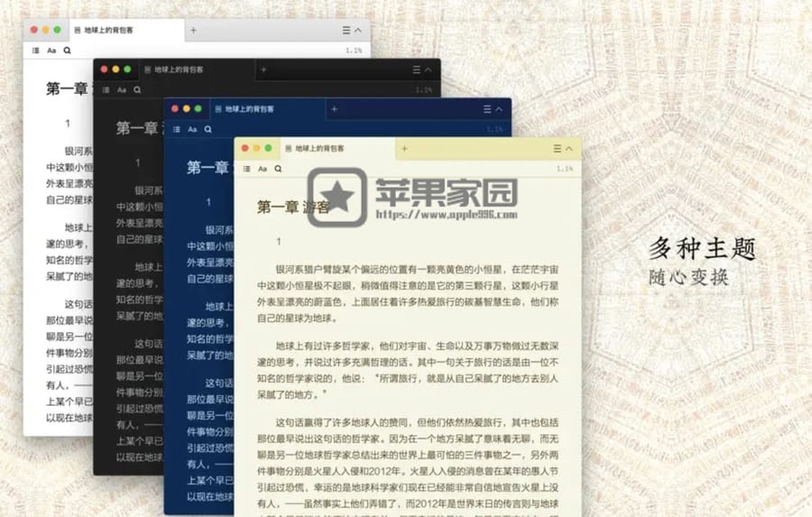The image size is (812, 517).
Task: Open table of contents in yellow-theme window
Action: click(247, 169)
